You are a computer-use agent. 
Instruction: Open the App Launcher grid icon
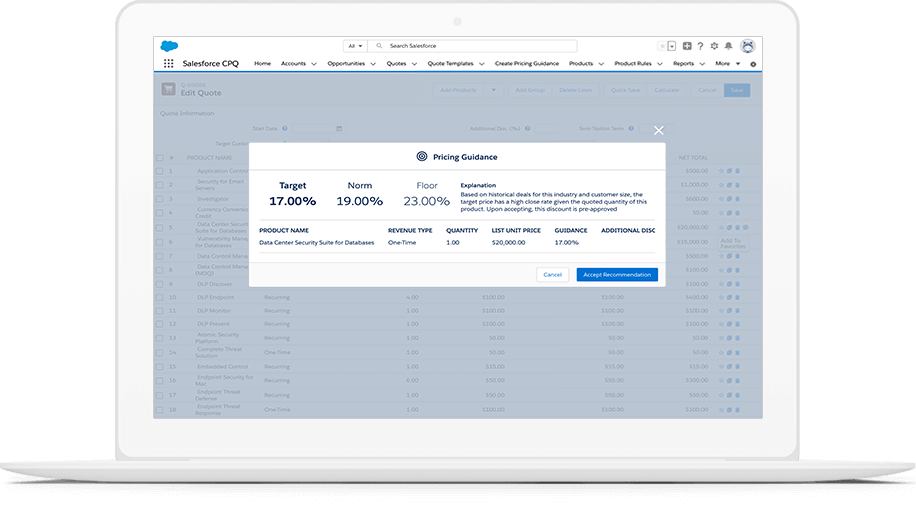pos(168,63)
